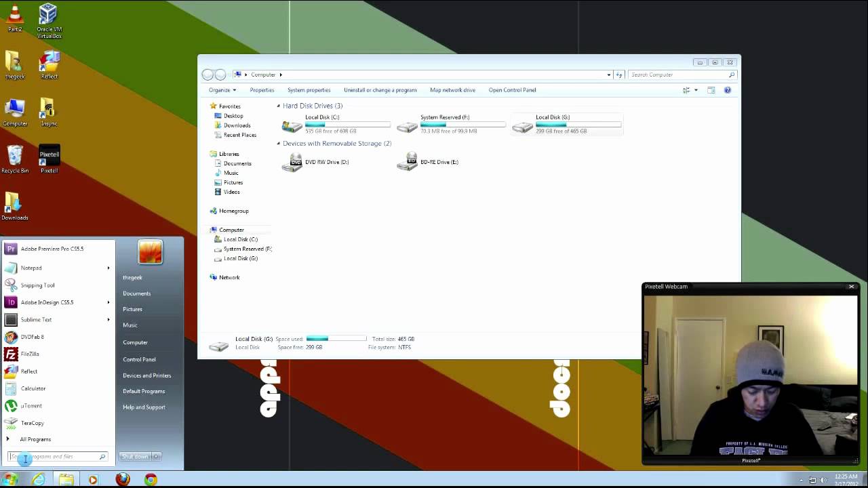The width and height of the screenshot is (868, 488).
Task: Click System properties in Explorer toolbar
Action: tap(309, 90)
